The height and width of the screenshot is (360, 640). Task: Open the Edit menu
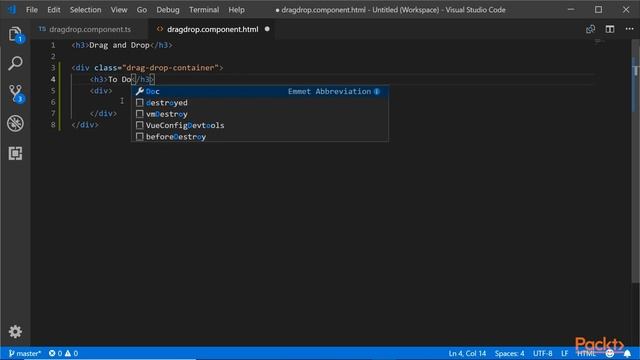[x=53, y=10]
